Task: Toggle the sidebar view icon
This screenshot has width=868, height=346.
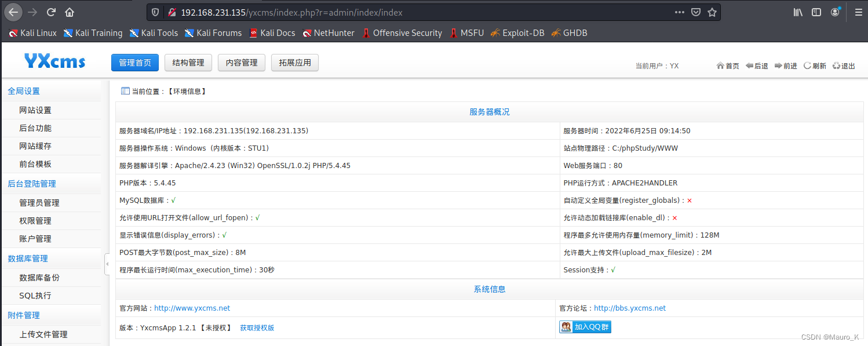Action: tap(816, 12)
